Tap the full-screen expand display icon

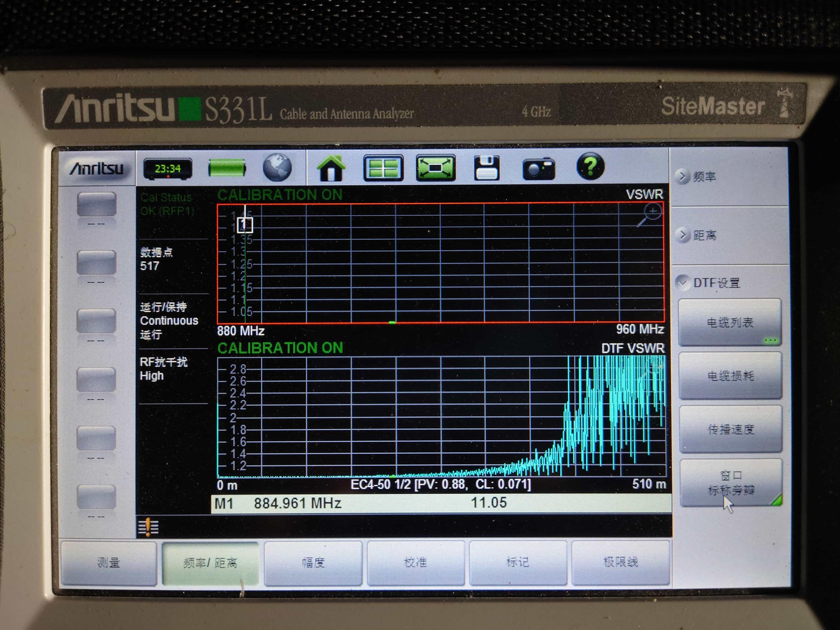(x=435, y=168)
